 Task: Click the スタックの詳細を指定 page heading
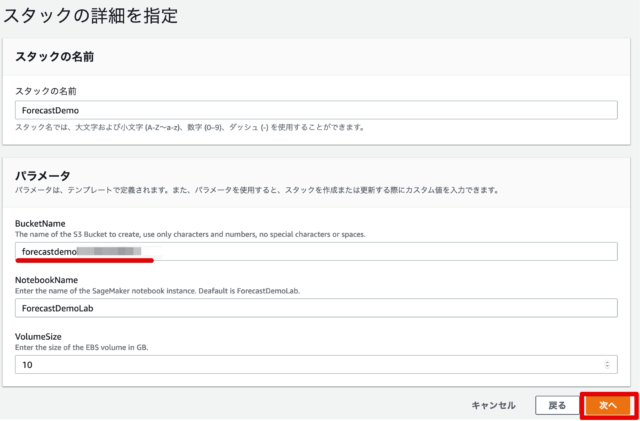pyautogui.click(x=91, y=17)
